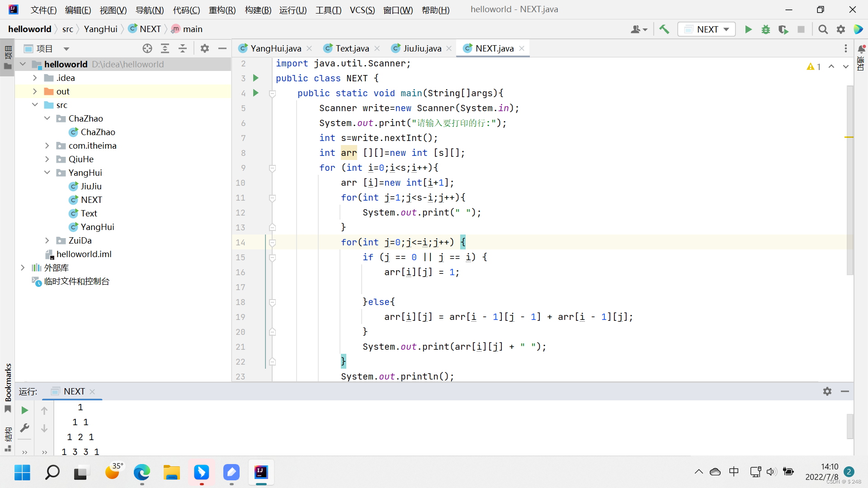Toggle fold marker at line 9
This screenshot has width=868, height=488.
point(273,168)
